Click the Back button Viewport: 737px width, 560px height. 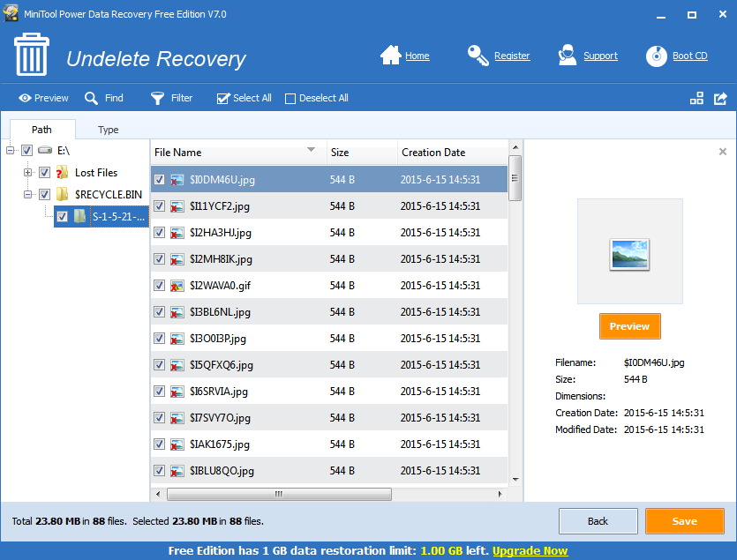598,521
